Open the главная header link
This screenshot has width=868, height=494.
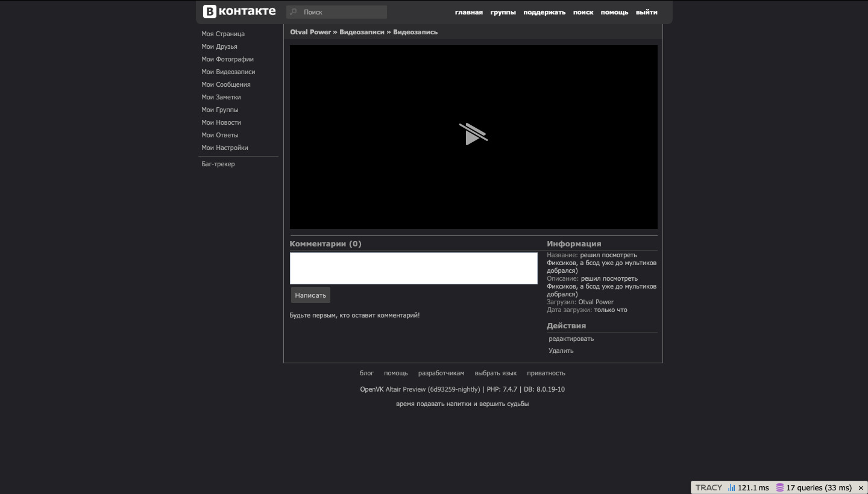[469, 12]
